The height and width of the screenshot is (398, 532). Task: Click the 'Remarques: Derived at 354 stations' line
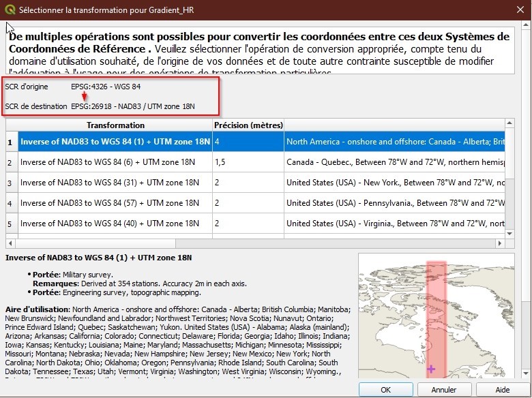(x=140, y=284)
